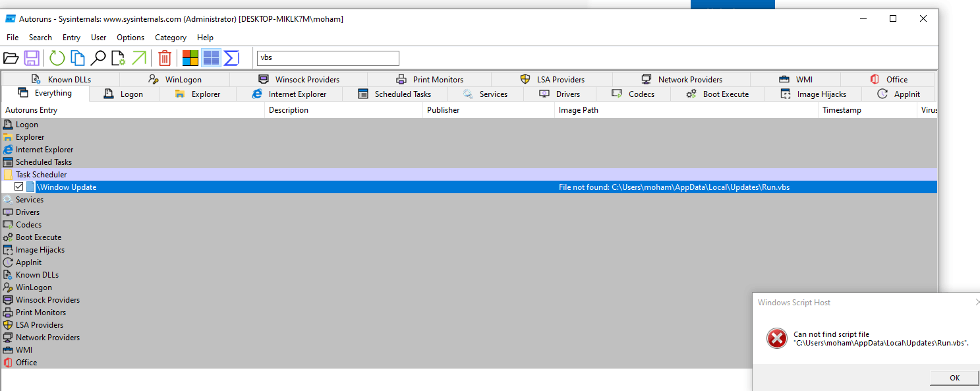The width and height of the screenshot is (980, 391).
Task: Select the Services category row in list
Action: tap(469, 200)
